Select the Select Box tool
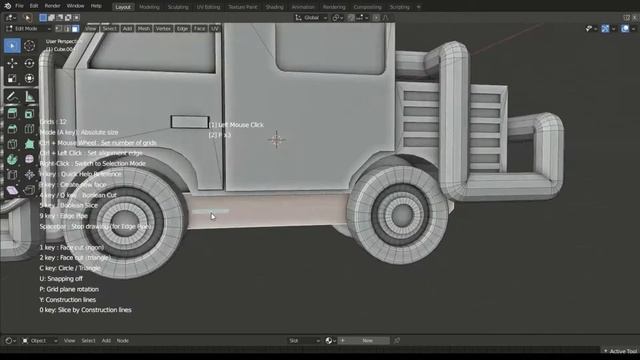640x360 pixels. coord(12,46)
